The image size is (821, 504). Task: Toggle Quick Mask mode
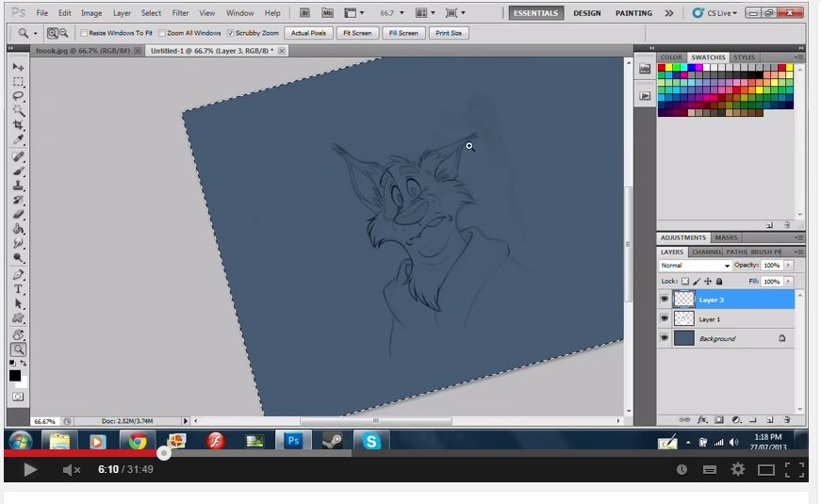[x=18, y=397]
